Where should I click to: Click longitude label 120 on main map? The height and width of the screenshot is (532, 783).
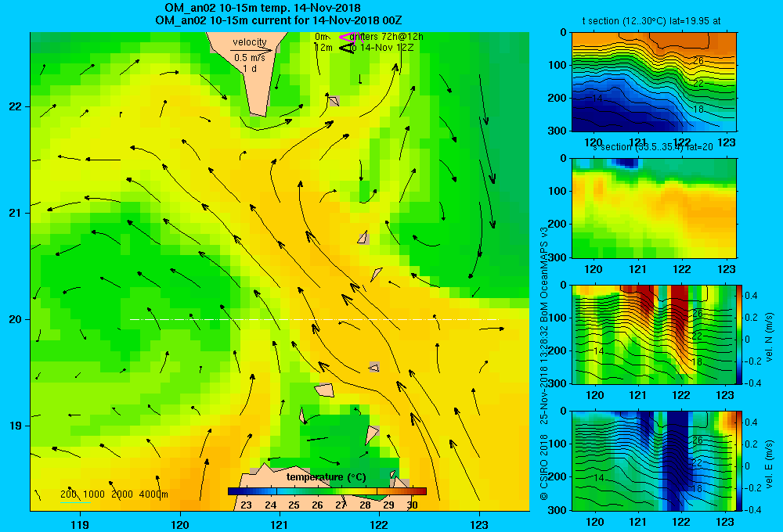pyautogui.click(x=180, y=524)
